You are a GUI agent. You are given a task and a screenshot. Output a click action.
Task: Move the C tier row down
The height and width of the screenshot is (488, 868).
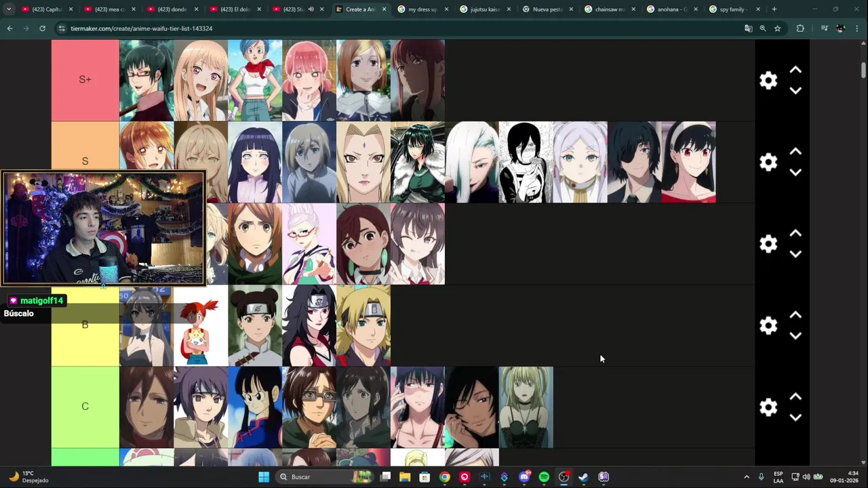pyautogui.click(x=795, y=418)
